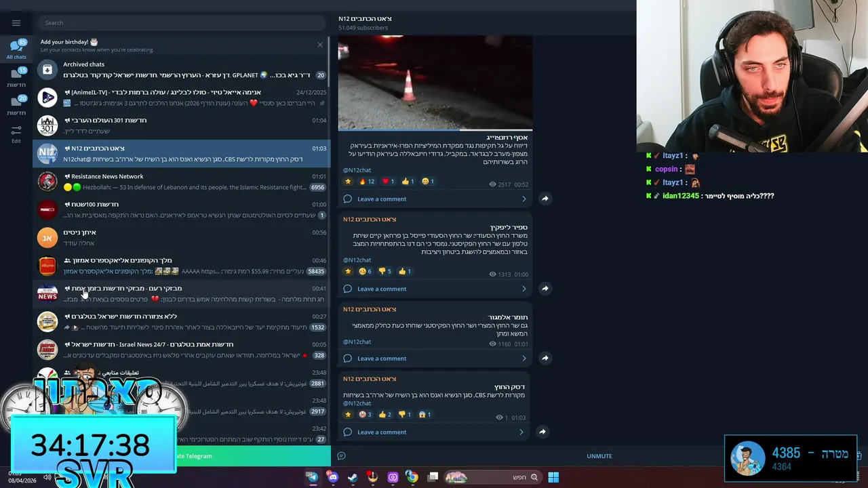Click the 328 unread badge
This screenshot has width=868, height=488.
tap(319, 355)
